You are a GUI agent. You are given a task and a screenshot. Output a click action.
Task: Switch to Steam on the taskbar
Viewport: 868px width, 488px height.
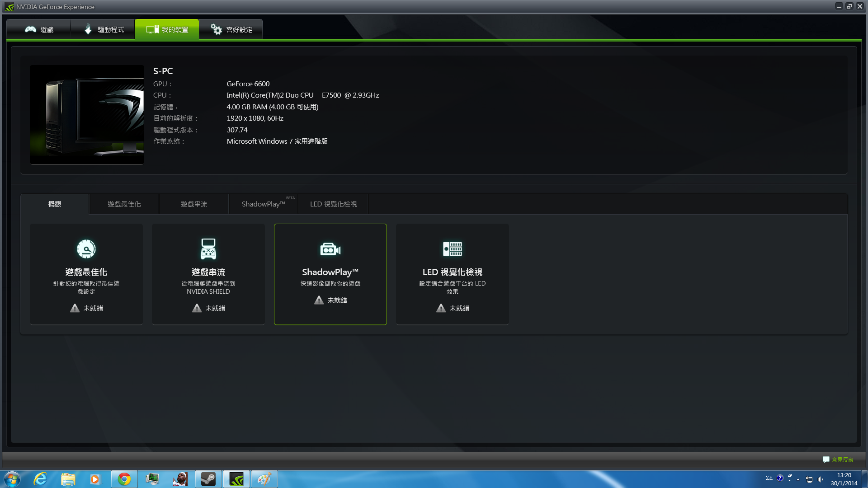pos(208,479)
